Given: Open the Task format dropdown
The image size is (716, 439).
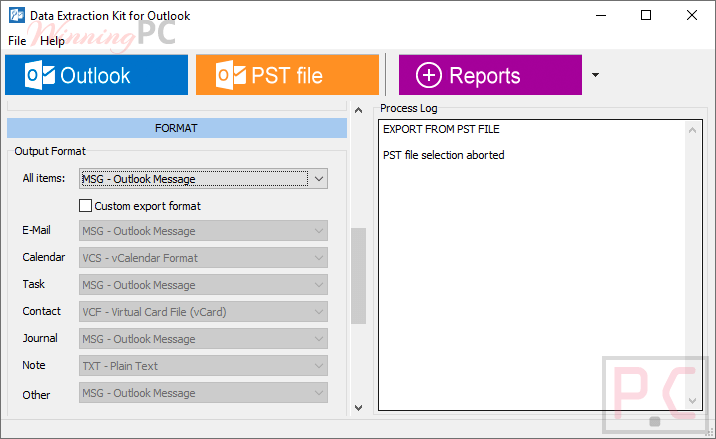Looking at the screenshot, I should click(x=203, y=285).
